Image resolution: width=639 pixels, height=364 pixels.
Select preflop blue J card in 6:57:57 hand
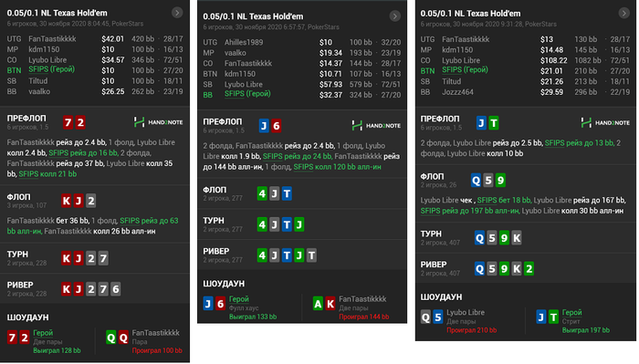pyautogui.click(x=264, y=126)
